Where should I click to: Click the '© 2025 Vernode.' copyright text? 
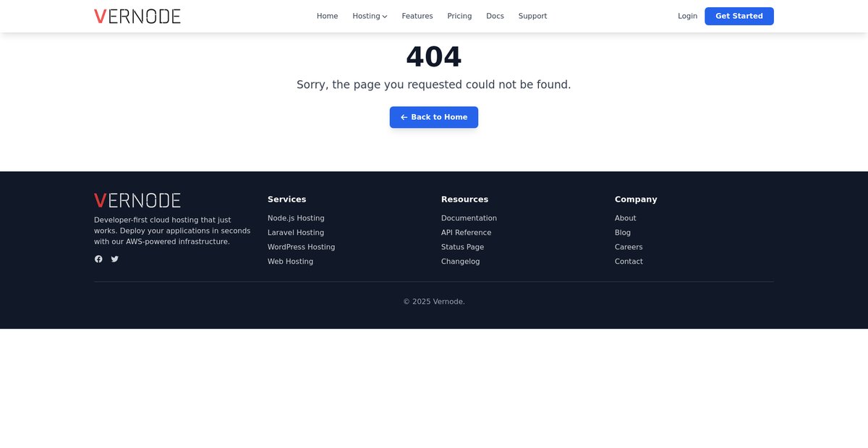[x=434, y=302]
